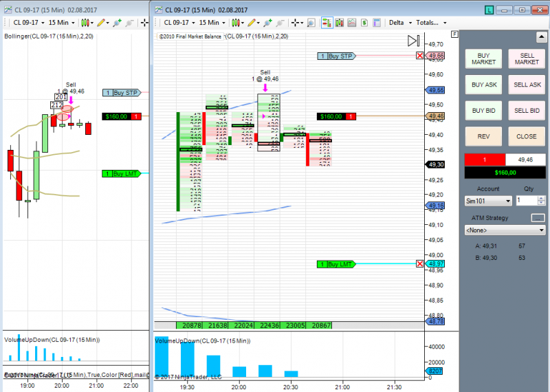This screenshot has width=550, height=392.
Task: Open ATM Strategy ellipsis button
Action: pos(538,218)
